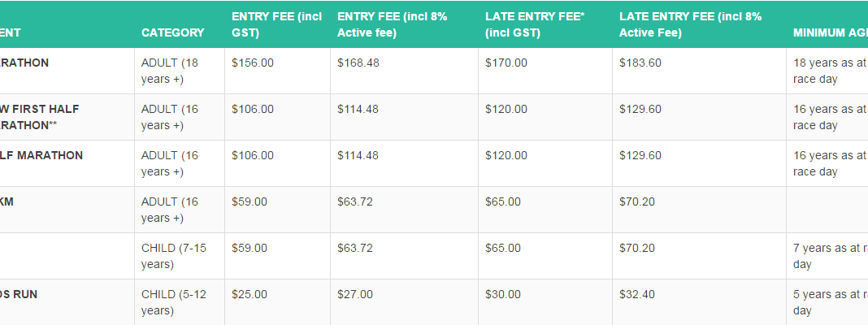Select the $32.40 kids run late fee
The image size is (868, 325).
pos(636,295)
